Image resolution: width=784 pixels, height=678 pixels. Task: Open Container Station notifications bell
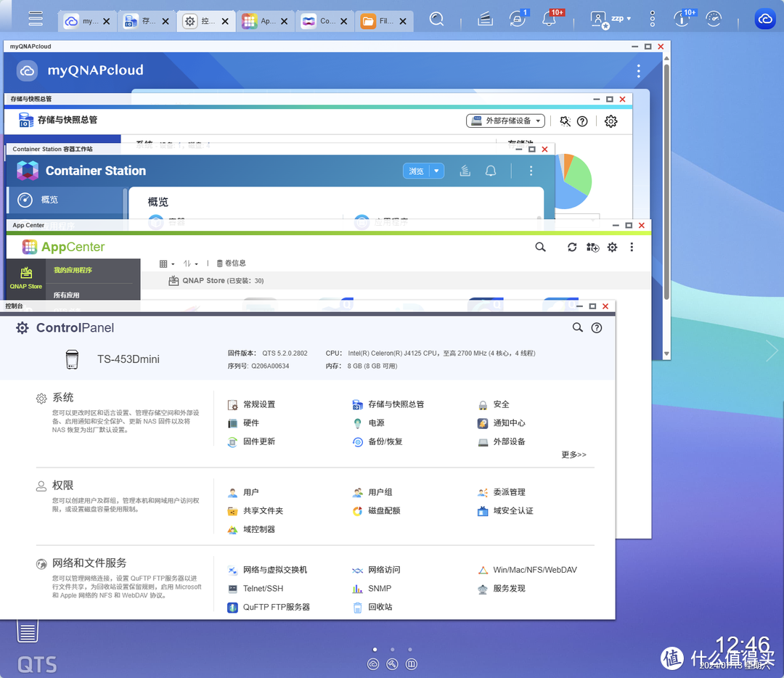(491, 171)
